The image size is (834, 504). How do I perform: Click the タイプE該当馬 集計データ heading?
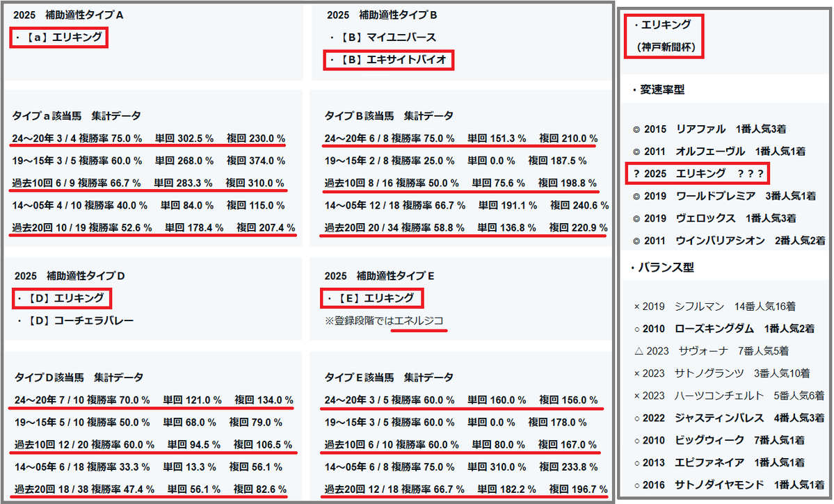pos(389,377)
